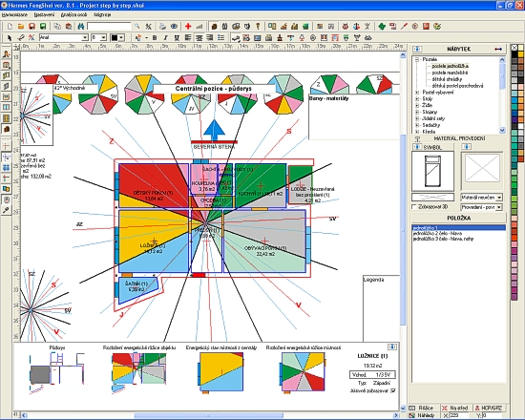525x420 pixels.
Task: Toggle the Jásavě zobrazovat checkbox
Action: (x=393, y=390)
